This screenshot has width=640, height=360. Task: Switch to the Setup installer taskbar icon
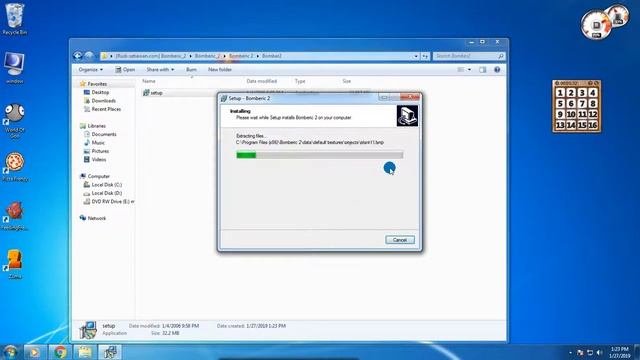coord(110,352)
